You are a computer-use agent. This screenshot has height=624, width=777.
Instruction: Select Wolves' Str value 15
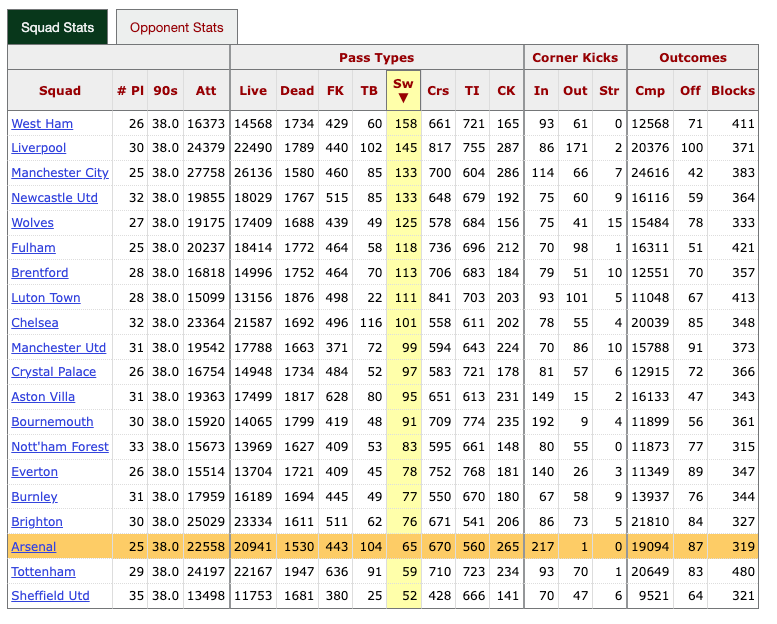(x=614, y=223)
